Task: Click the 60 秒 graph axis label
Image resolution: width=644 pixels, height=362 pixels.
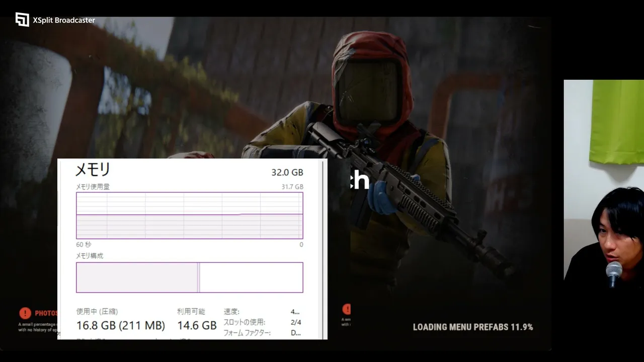Action: click(x=84, y=244)
